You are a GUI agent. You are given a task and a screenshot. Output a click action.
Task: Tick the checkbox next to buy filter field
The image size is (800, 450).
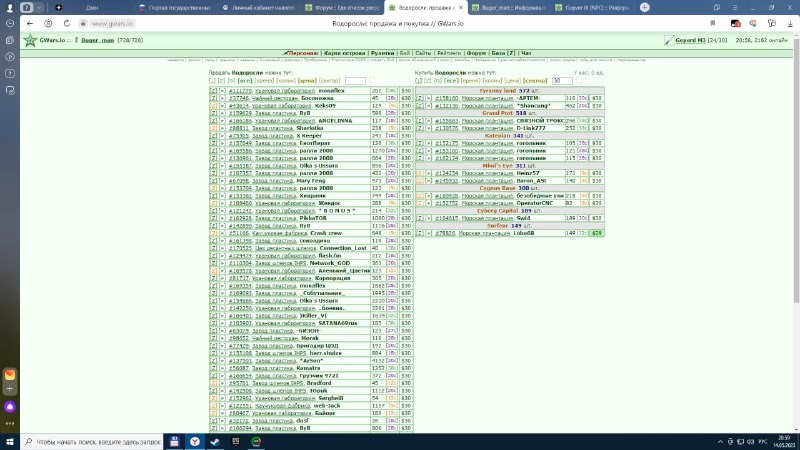tap(579, 80)
